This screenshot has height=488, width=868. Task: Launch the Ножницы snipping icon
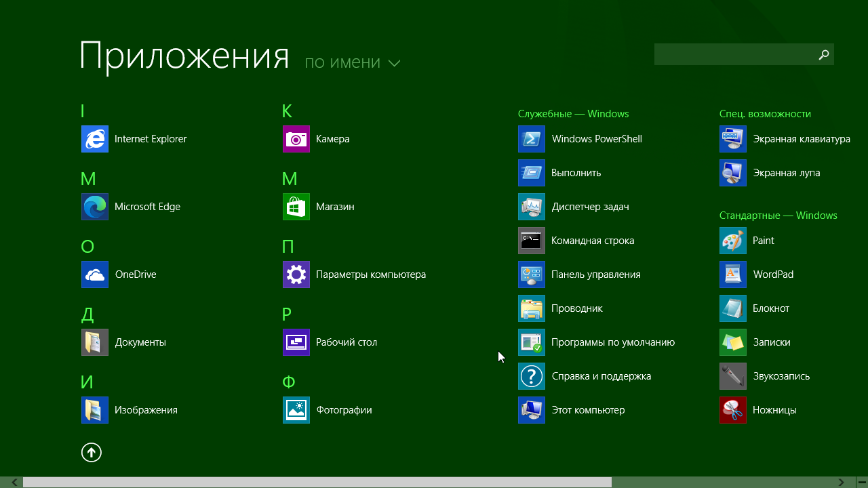coord(733,410)
